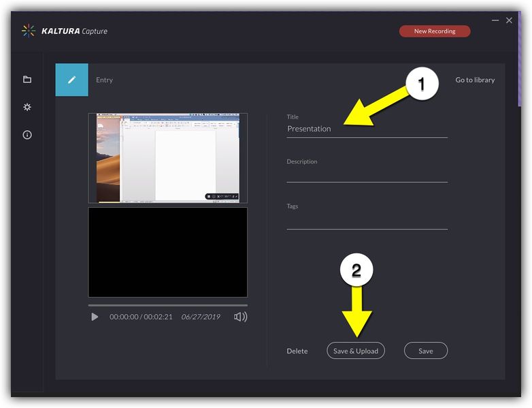532x408 pixels.
Task: Open settings via the gear icon
Action: coord(27,107)
